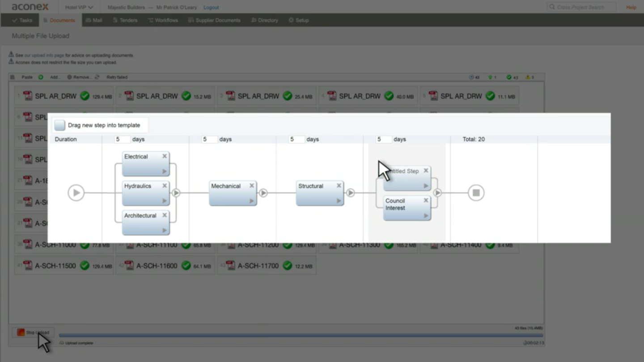Select the Mechanical step box
Viewport: 644px width, 362px height.
(233, 193)
